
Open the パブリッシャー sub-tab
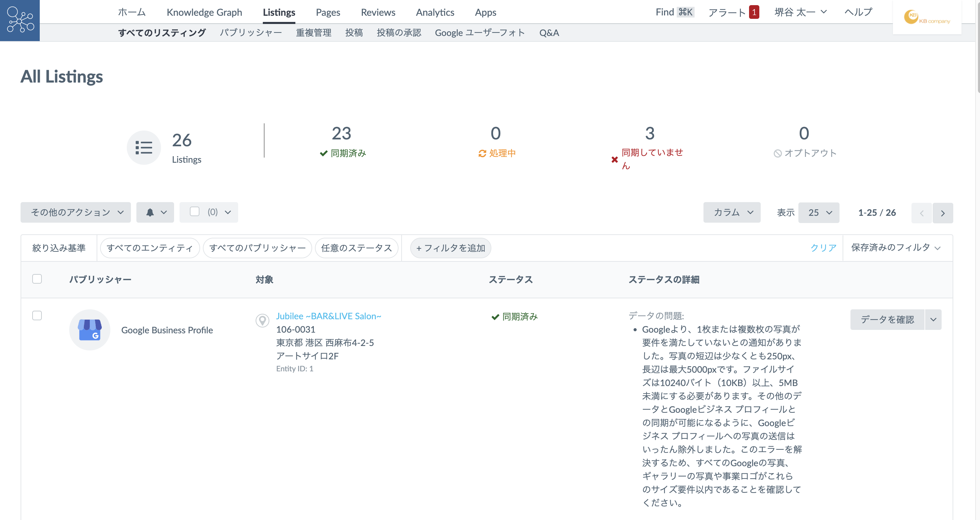click(251, 33)
